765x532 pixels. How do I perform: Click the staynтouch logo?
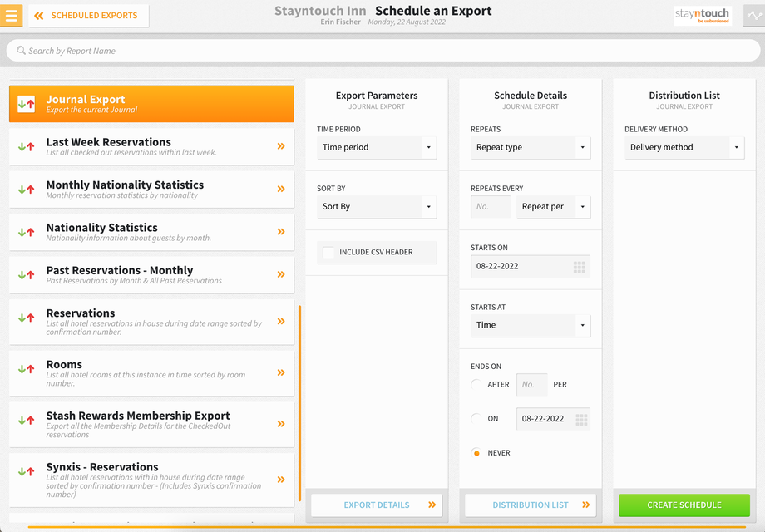pyautogui.click(x=702, y=15)
